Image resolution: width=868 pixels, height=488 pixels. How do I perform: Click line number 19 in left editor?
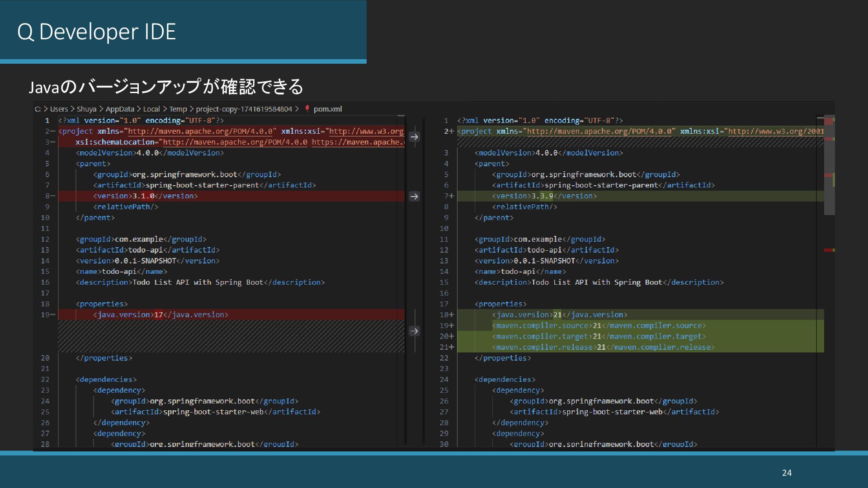[x=45, y=314]
